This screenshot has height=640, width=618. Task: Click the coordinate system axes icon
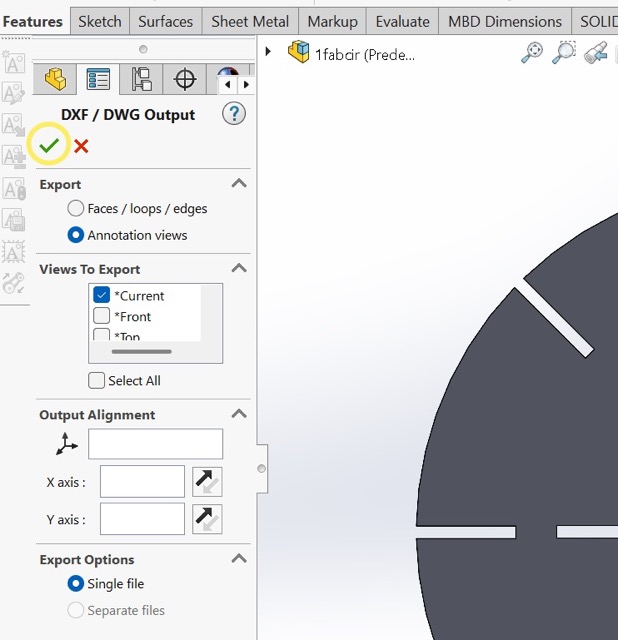66,444
